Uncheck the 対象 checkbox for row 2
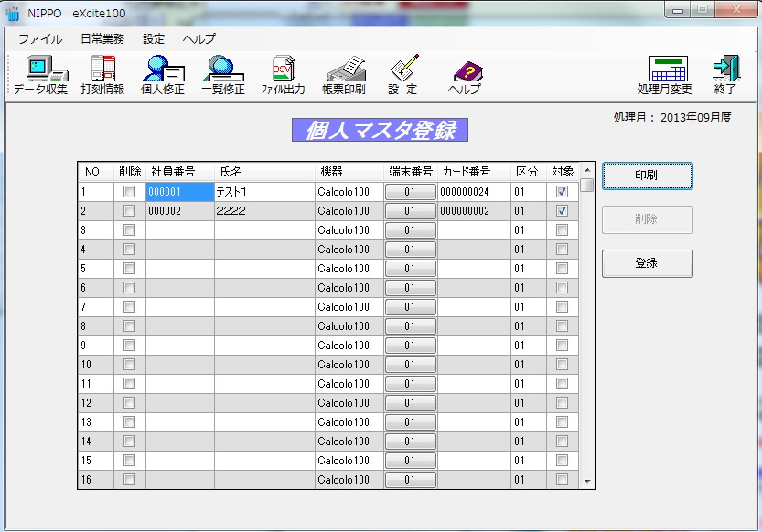 point(563,211)
